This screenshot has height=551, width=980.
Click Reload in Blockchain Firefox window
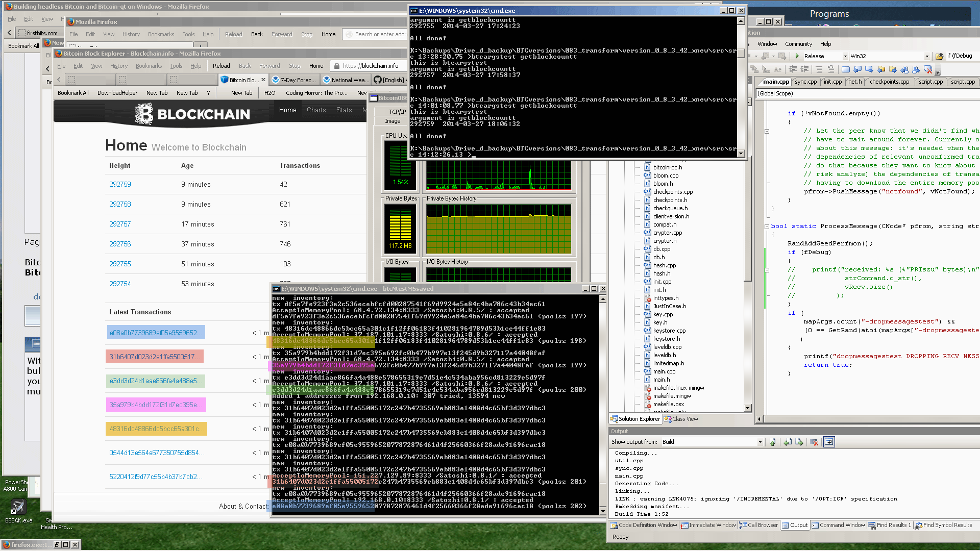point(221,66)
